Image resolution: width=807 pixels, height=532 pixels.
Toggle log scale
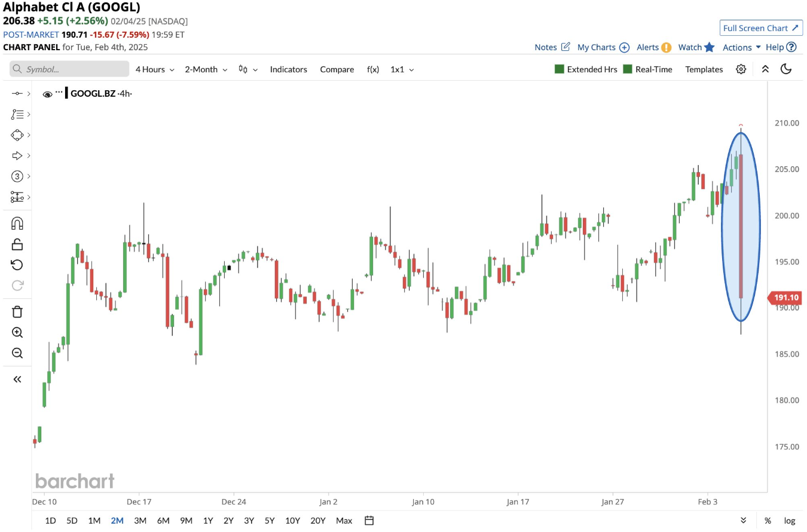pos(790,521)
